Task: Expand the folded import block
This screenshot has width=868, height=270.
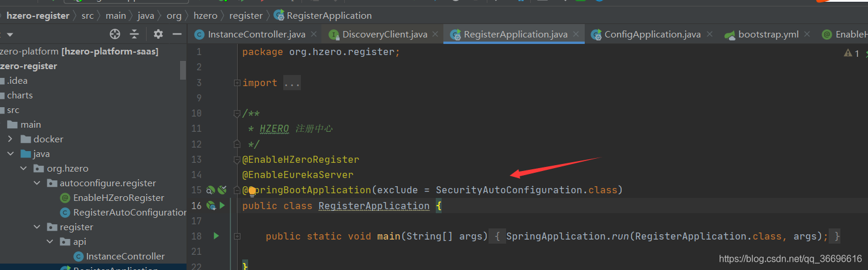Action: coord(237,83)
